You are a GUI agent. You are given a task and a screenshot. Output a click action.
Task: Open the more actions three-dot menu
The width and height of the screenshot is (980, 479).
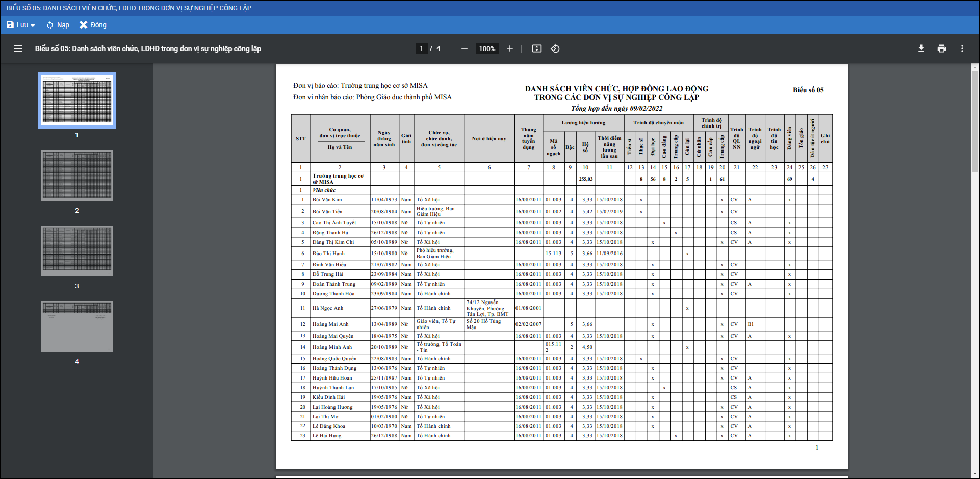[962, 48]
